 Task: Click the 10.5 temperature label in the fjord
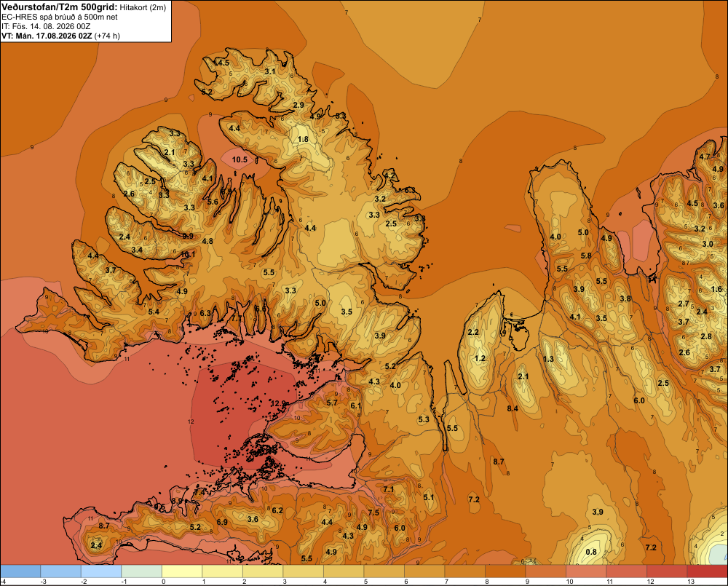coord(240,159)
